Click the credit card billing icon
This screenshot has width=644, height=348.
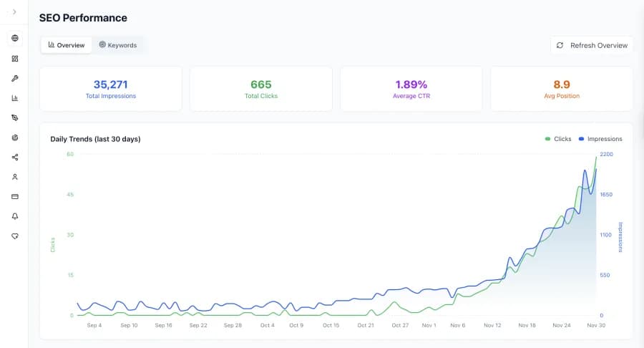tap(14, 196)
